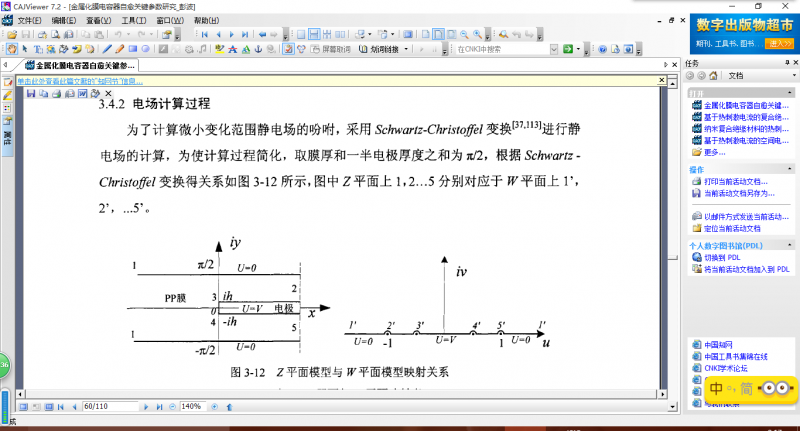Viewport: 800px width, 431px height.
Task: Open the undo history dropdown arrow
Action: [128, 35]
